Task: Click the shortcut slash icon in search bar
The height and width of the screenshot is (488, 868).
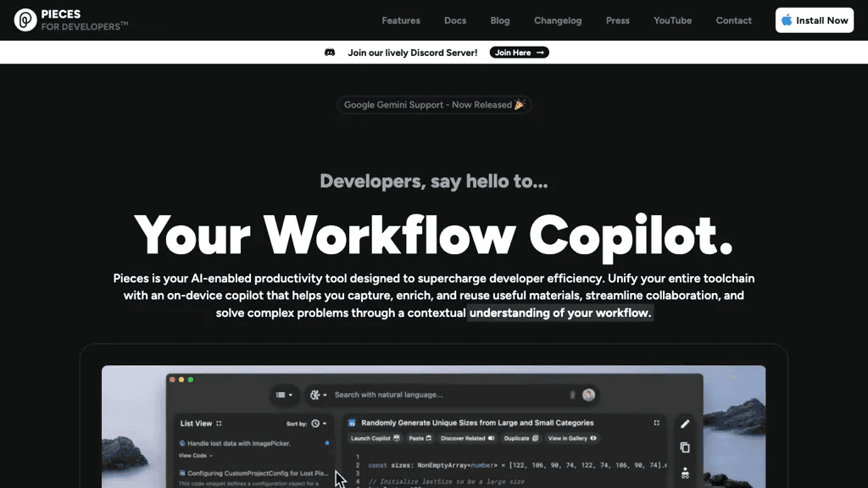Action: click(572, 395)
